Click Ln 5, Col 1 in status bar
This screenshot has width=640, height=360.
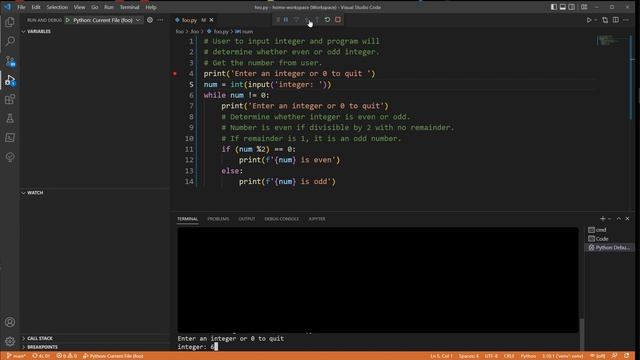[x=441, y=356]
